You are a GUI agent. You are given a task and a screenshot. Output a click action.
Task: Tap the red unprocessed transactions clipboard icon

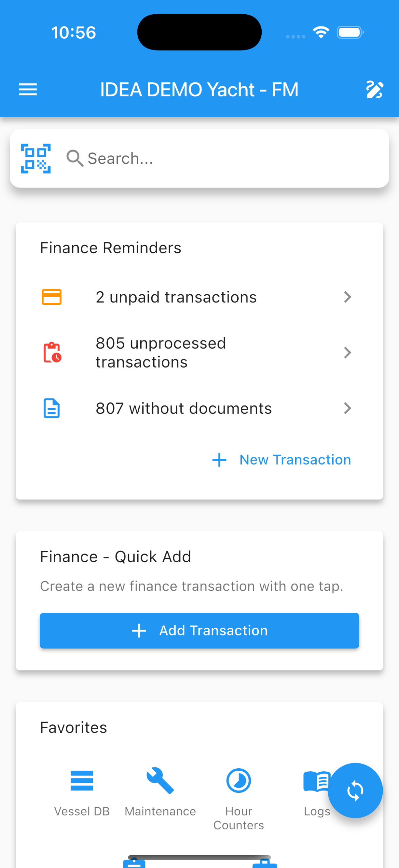(52, 353)
